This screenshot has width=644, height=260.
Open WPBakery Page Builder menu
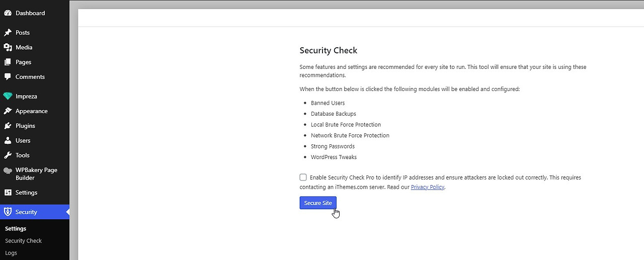click(x=36, y=174)
